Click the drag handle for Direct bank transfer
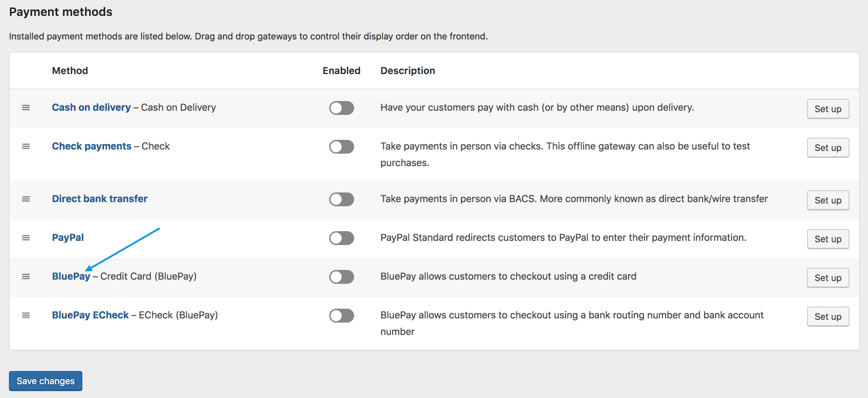This screenshot has height=398, width=868. [26, 199]
